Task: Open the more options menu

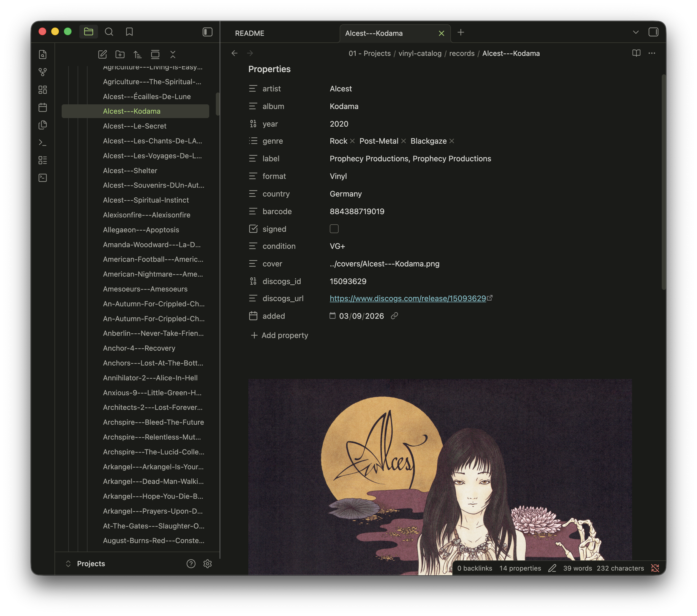Action: pos(652,53)
